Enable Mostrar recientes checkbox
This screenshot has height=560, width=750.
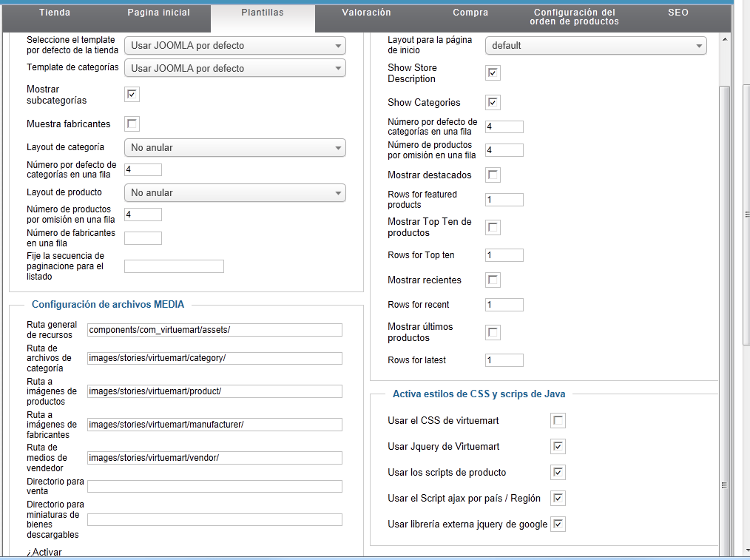tap(493, 280)
